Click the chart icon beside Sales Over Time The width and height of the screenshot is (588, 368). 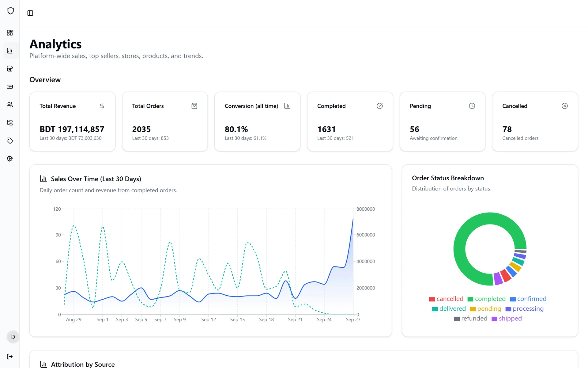[43, 179]
